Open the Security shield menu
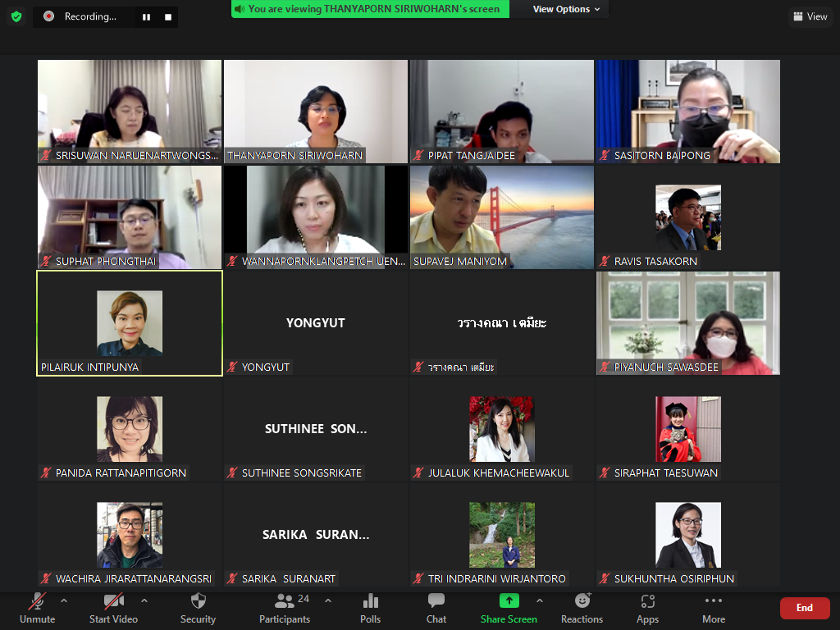This screenshot has width=840, height=630. [x=199, y=609]
